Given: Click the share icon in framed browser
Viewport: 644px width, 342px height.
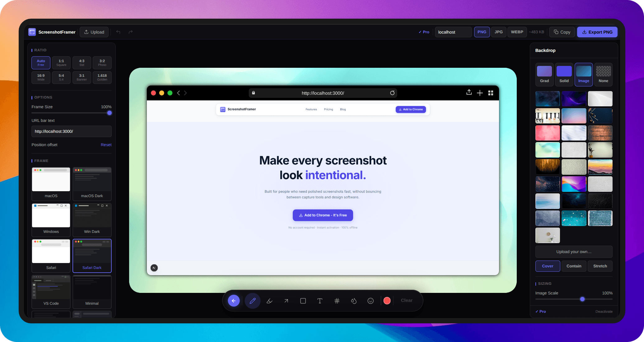Looking at the screenshot, I should (x=469, y=92).
